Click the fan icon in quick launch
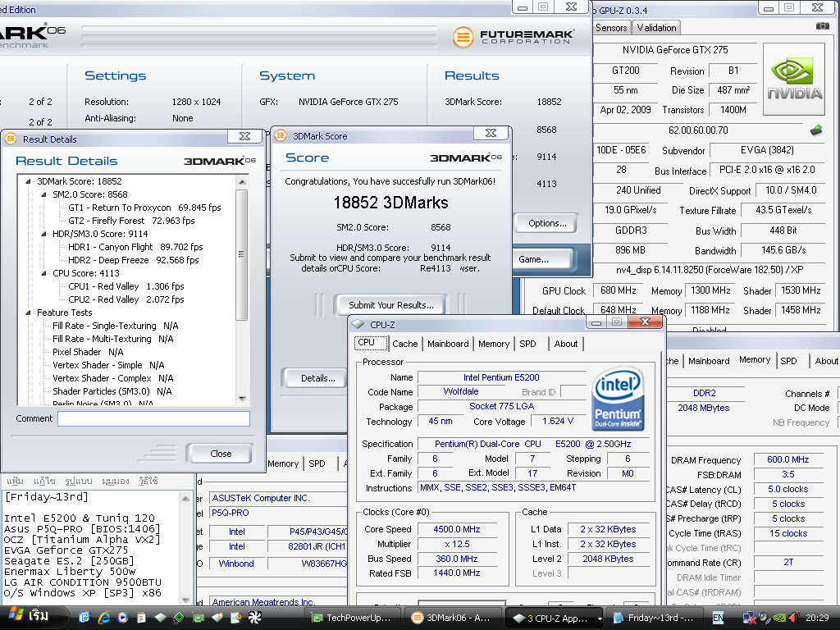This screenshot has height=630, width=840. pos(255,617)
